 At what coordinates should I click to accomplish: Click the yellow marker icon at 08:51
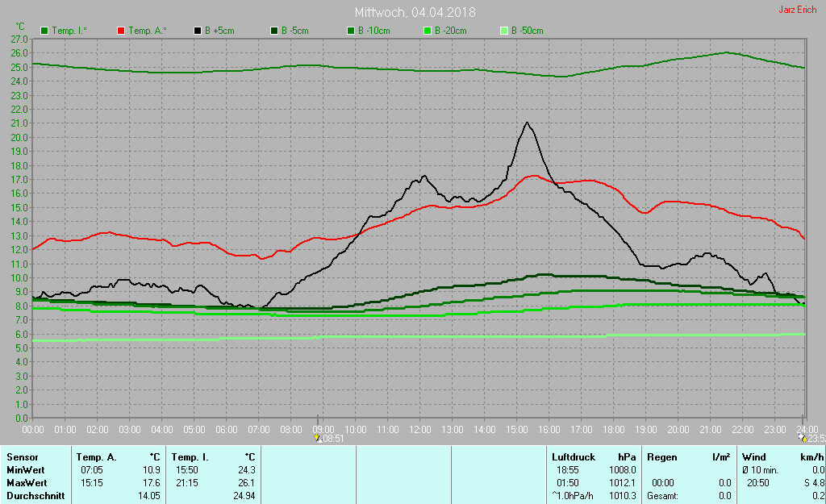[319, 439]
